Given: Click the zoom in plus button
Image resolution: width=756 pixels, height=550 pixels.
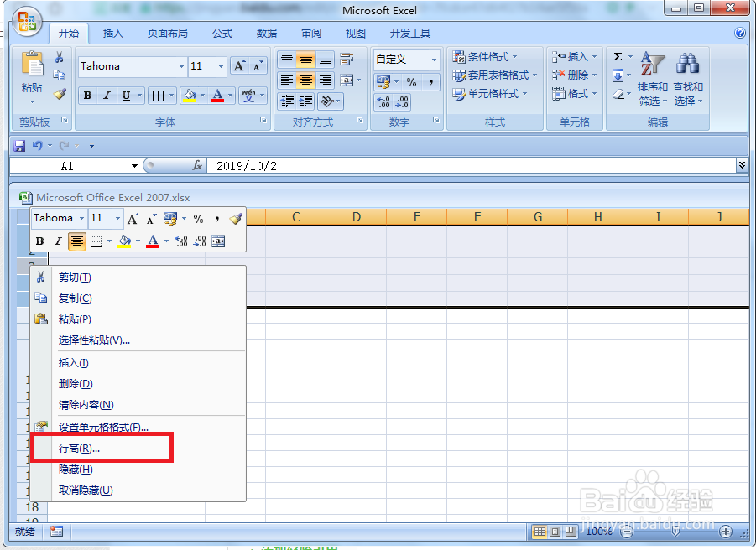Looking at the screenshot, I should [x=725, y=532].
